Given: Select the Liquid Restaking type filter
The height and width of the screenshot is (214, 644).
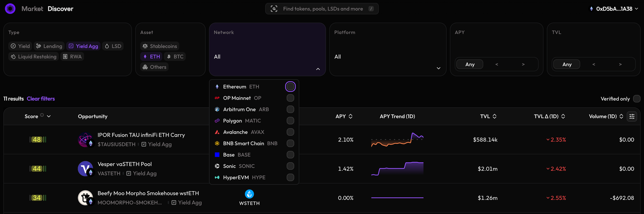Looking at the screenshot, I should pyautogui.click(x=33, y=56).
